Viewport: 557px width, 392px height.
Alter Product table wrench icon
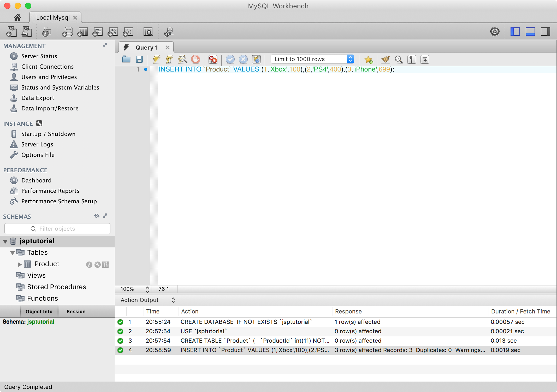coord(97,265)
